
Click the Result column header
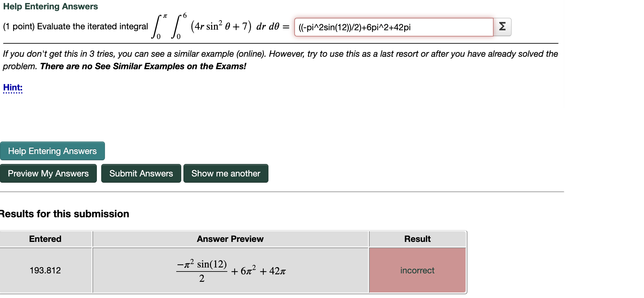point(417,239)
